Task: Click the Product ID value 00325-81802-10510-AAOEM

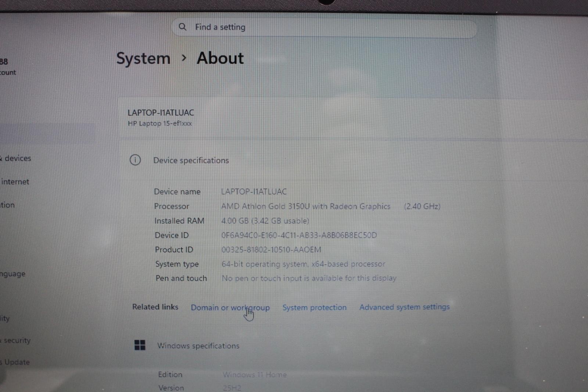Action: [x=271, y=250]
